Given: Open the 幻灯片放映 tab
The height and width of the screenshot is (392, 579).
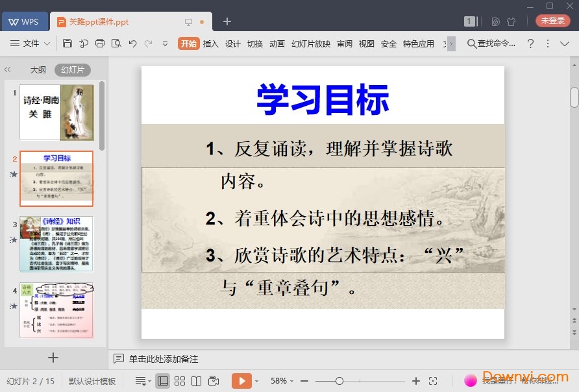Looking at the screenshot, I should pos(310,43).
